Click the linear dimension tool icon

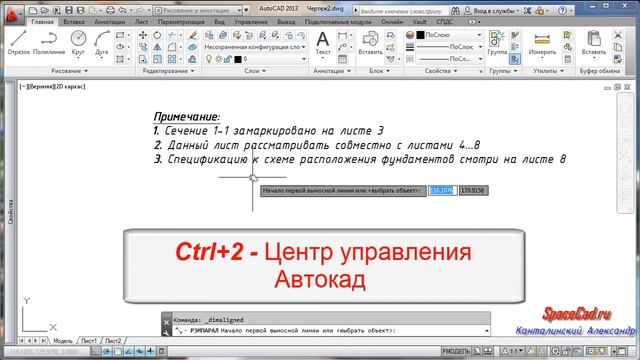342,35
